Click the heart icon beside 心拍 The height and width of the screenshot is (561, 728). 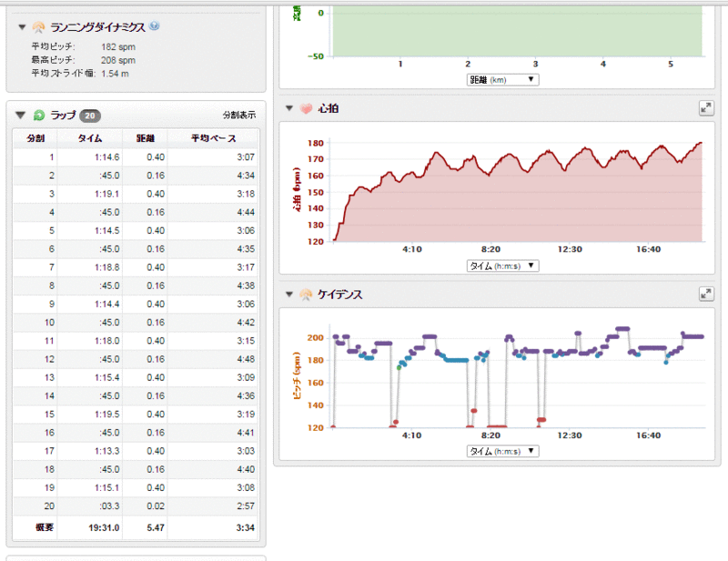click(307, 108)
